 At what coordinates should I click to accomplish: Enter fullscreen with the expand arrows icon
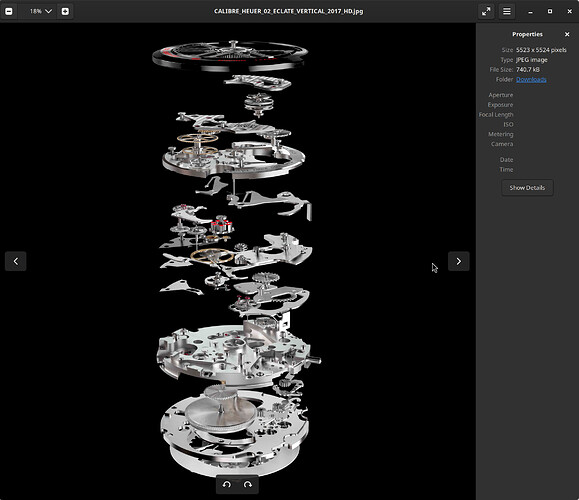click(x=486, y=11)
